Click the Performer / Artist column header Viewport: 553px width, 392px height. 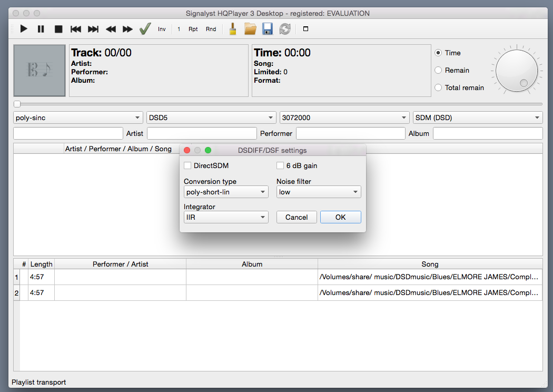(x=120, y=264)
